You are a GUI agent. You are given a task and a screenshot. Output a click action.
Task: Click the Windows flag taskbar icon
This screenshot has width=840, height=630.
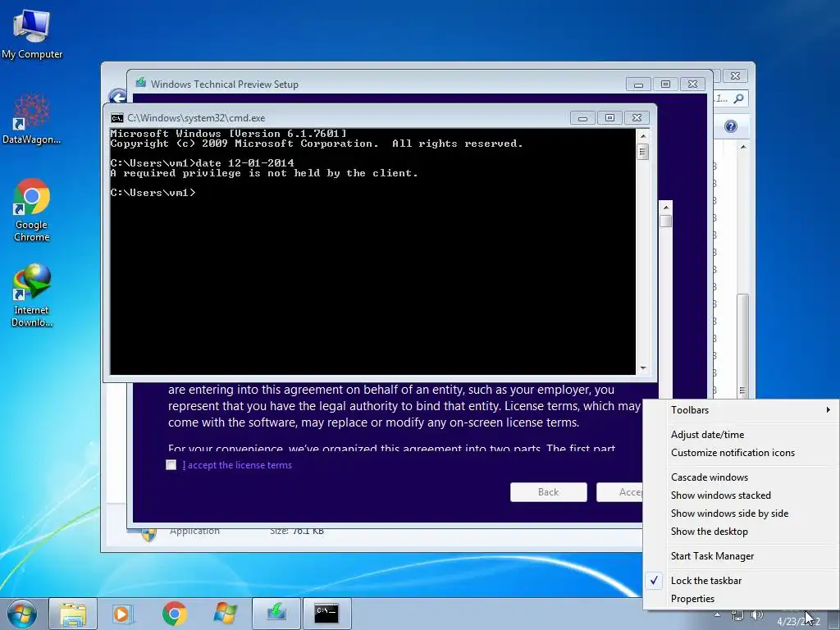[x=225, y=614]
